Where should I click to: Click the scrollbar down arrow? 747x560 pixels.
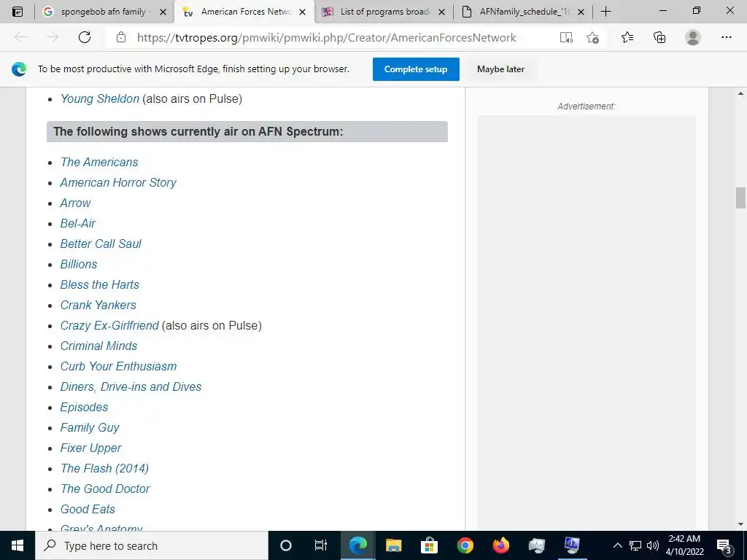[740, 524]
